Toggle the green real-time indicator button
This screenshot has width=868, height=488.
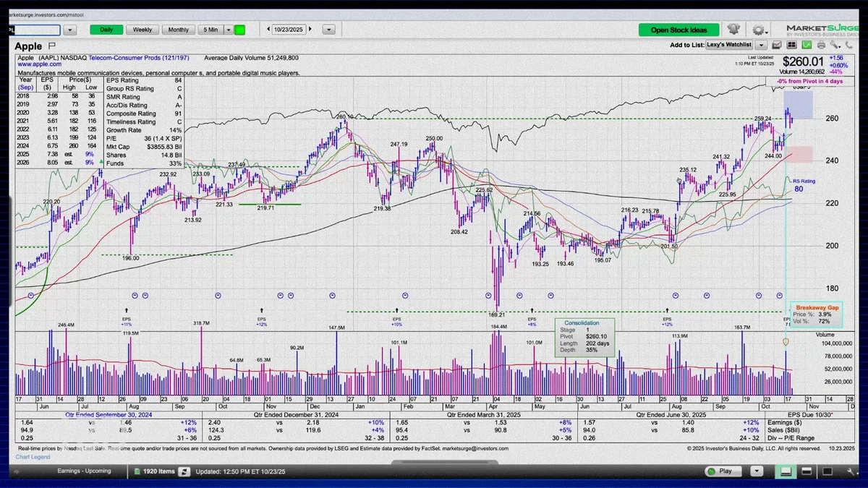240,30
